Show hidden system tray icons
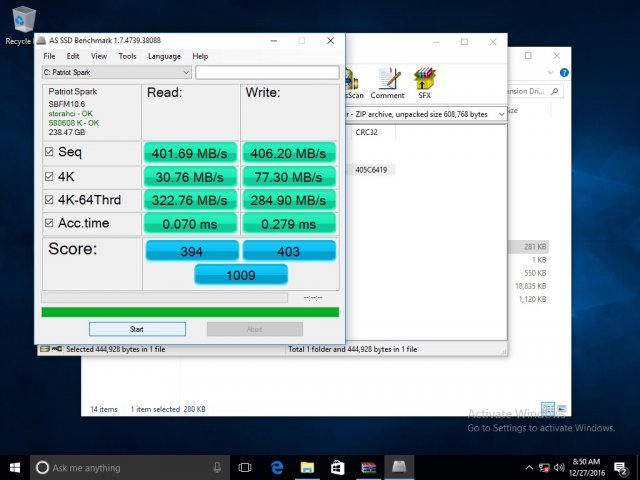The height and width of the screenshot is (480, 640). pyautogui.click(x=531, y=467)
